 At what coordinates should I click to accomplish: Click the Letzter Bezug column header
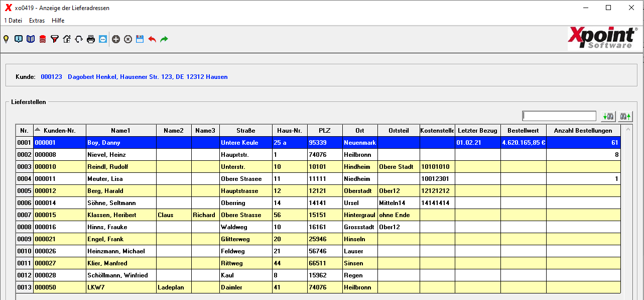[x=477, y=131]
